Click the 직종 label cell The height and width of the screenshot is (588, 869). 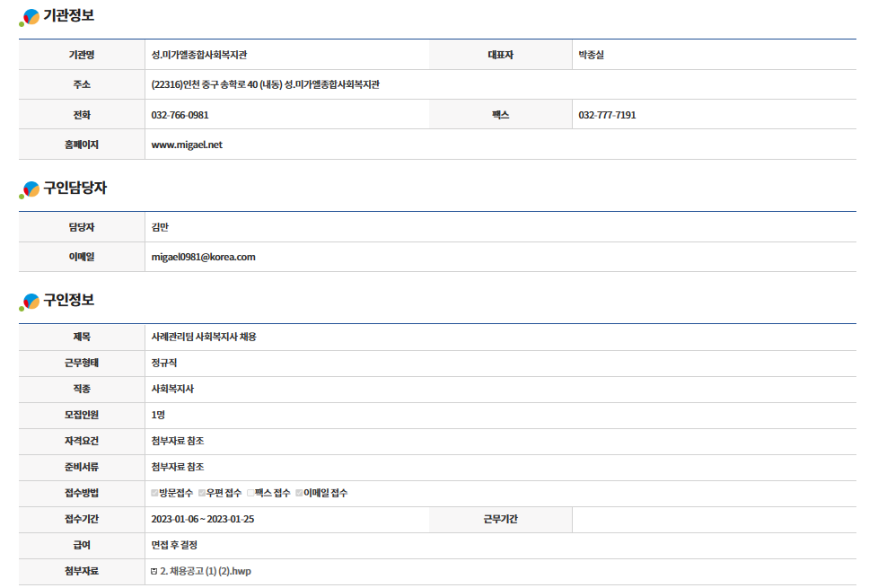point(82,389)
